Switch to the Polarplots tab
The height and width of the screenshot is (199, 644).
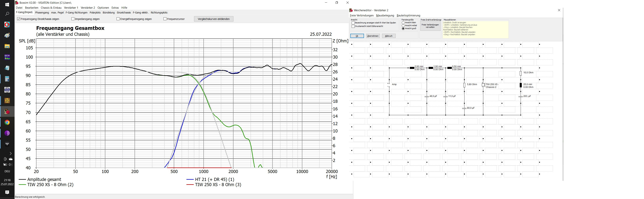(x=95, y=12)
